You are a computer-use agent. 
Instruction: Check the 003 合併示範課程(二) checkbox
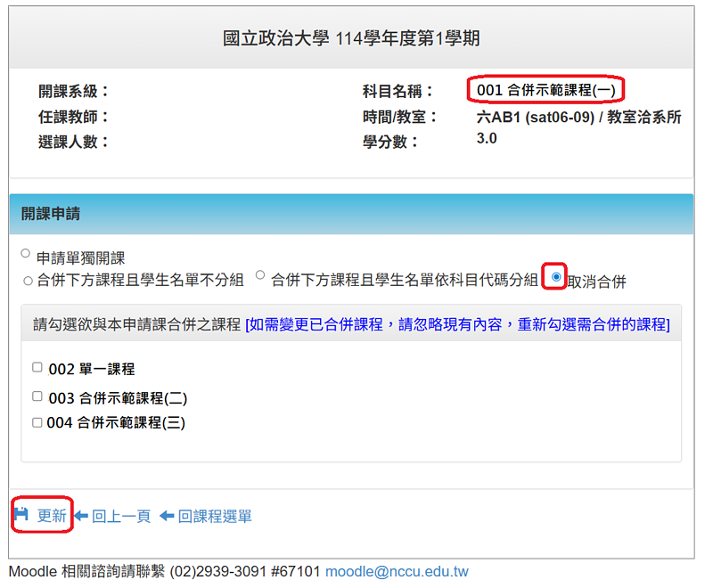[37, 396]
